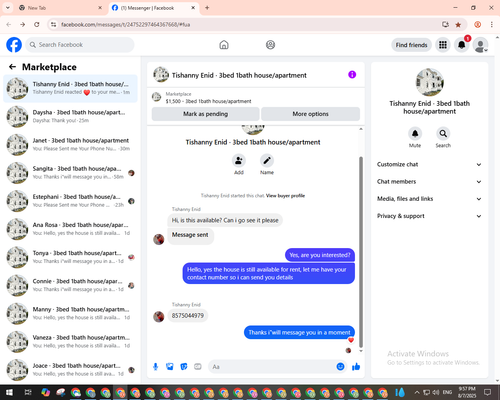Click Search Facebook field
Screen dimensions: 500x400
pyautogui.click(x=80, y=45)
